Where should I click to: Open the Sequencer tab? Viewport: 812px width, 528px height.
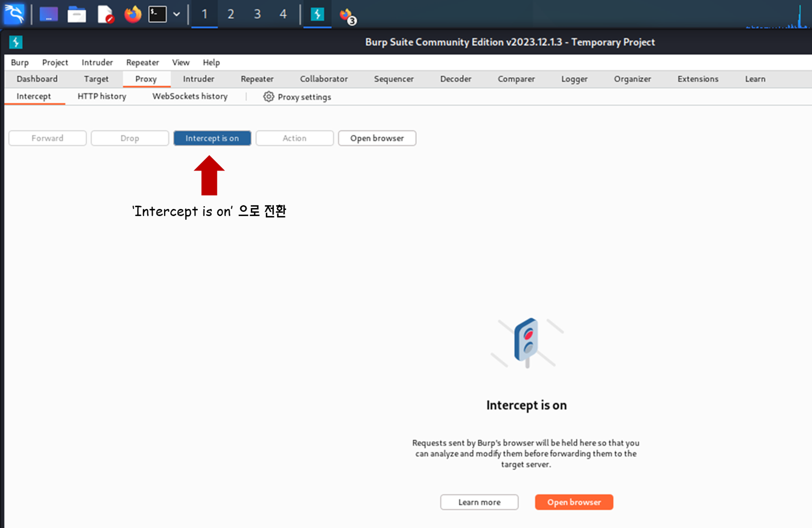point(394,79)
